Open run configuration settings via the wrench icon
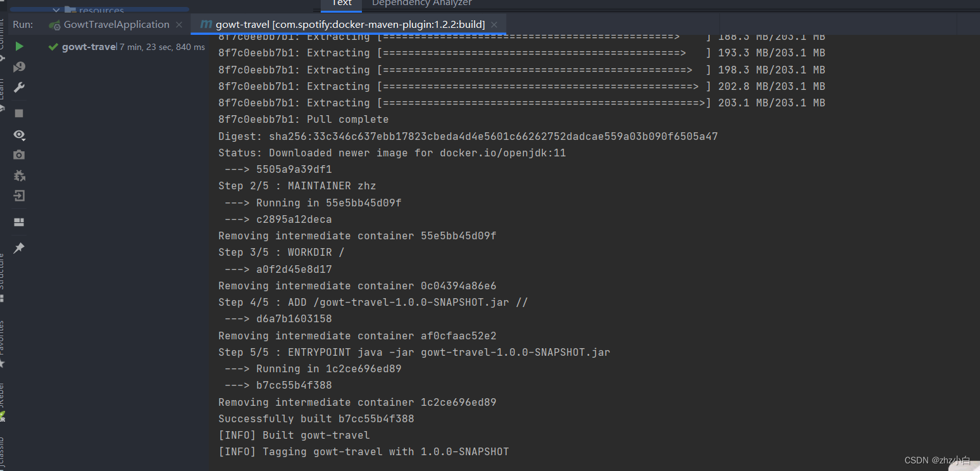Screen dimensions: 980x471 click(x=18, y=89)
